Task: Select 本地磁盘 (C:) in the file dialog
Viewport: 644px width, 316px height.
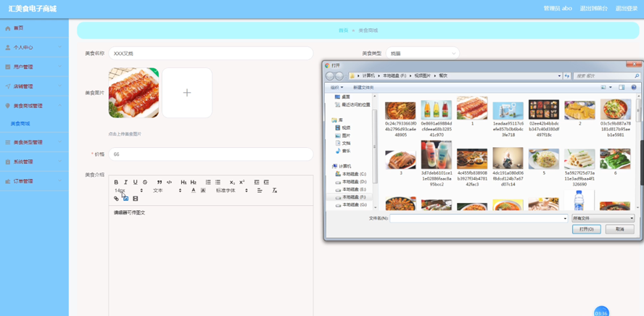Action: [350, 174]
